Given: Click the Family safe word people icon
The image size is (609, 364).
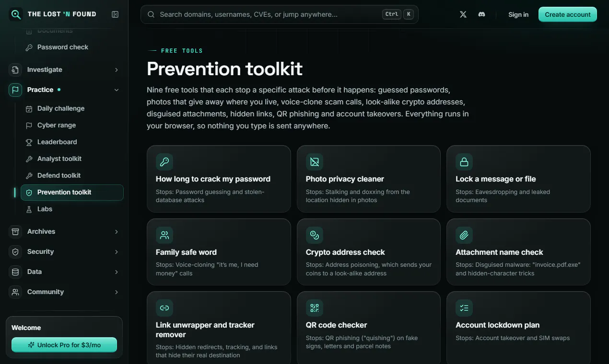Looking at the screenshot, I should (x=164, y=235).
